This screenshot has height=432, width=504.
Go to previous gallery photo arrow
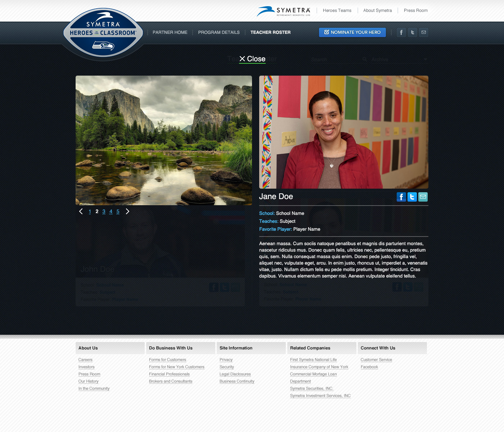[x=81, y=211]
